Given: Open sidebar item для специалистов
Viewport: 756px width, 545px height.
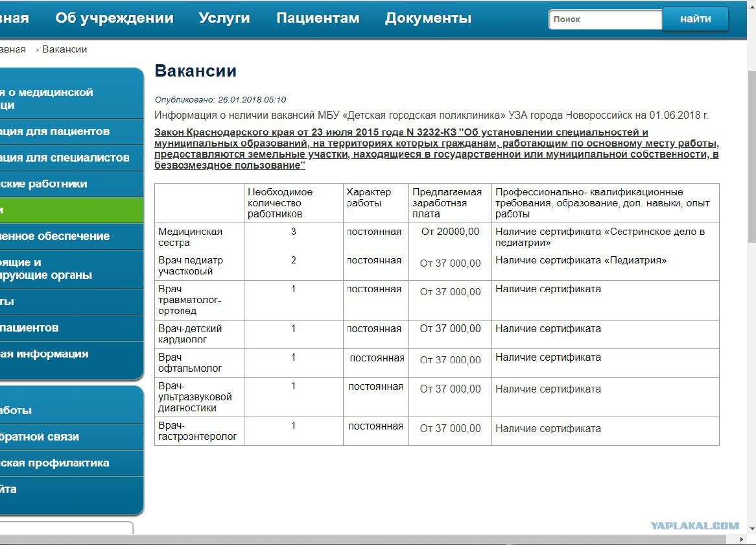Looking at the screenshot, I should [71, 158].
